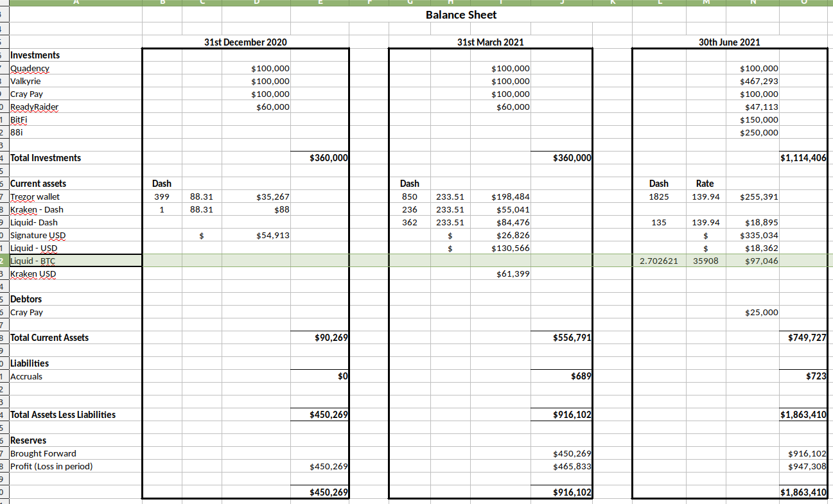Select the Kraken - Dash label

point(37,209)
